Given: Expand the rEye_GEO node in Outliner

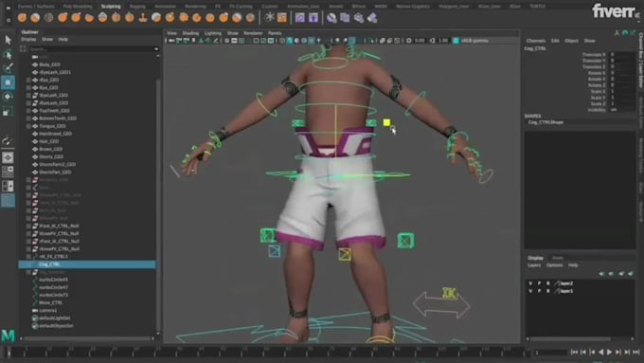Looking at the screenshot, I should coord(28,80).
